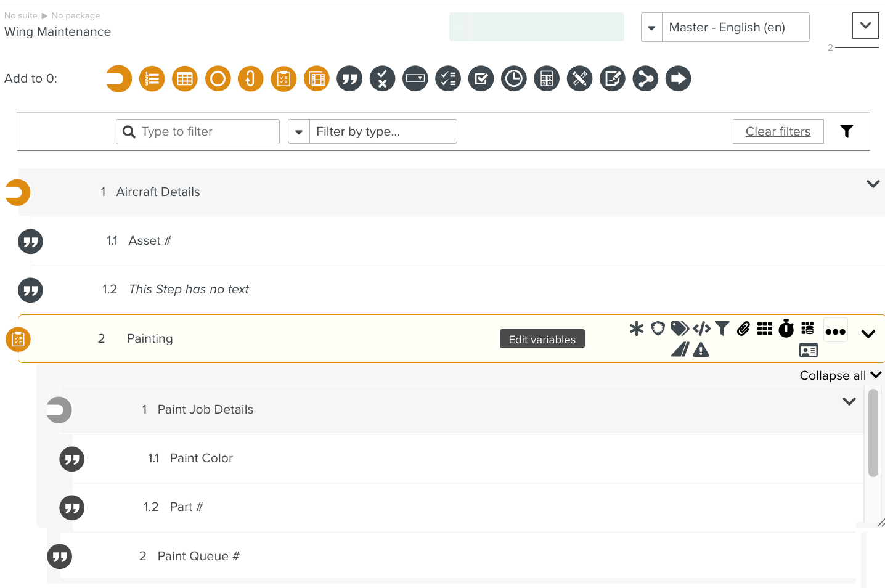Click the Paint Queue # quote icon
885x588 pixels.
[x=60, y=557]
